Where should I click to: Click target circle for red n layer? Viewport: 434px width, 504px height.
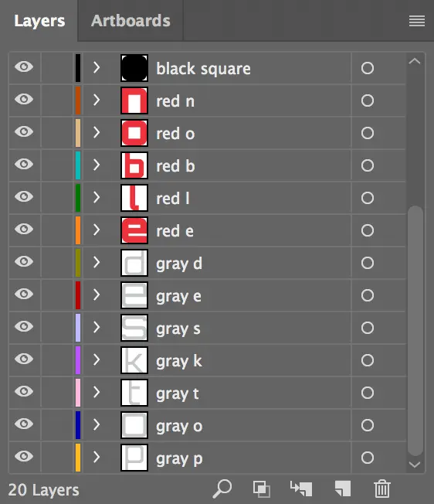(368, 100)
